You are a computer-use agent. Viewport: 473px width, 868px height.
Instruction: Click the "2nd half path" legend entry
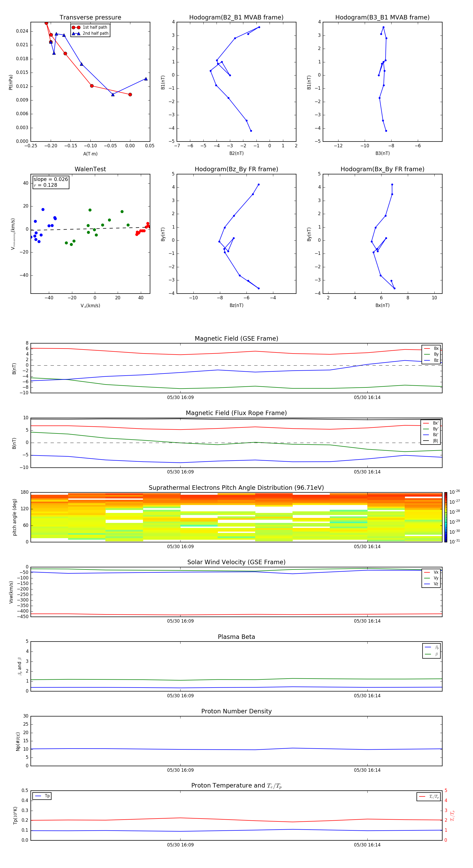(90, 33)
